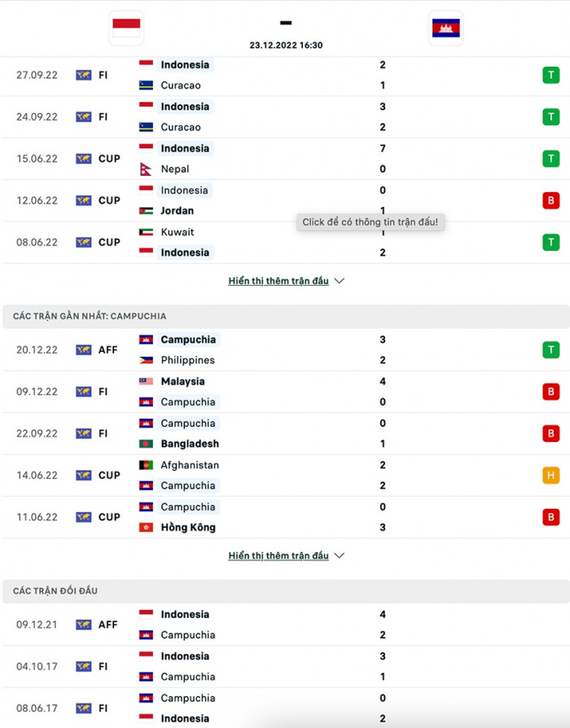The width and height of the screenshot is (570, 728).
Task: Click the Philippines flag icon
Action: (x=147, y=360)
